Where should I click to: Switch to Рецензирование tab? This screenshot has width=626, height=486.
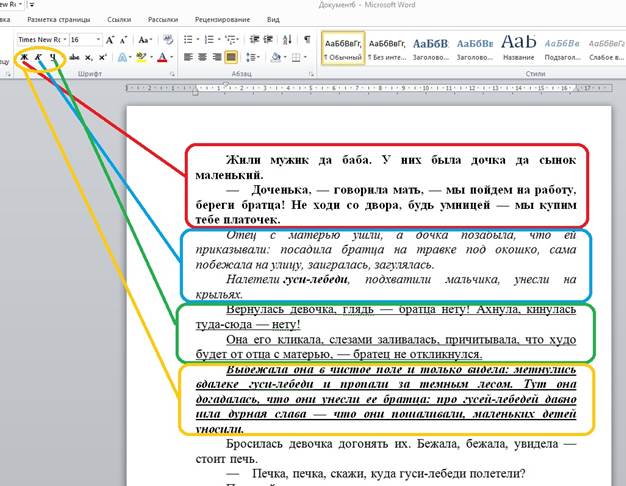[222, 20]
